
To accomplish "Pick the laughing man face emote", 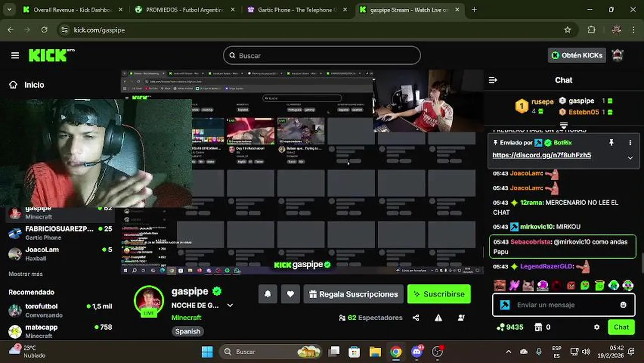I will (x=499, y=285).
